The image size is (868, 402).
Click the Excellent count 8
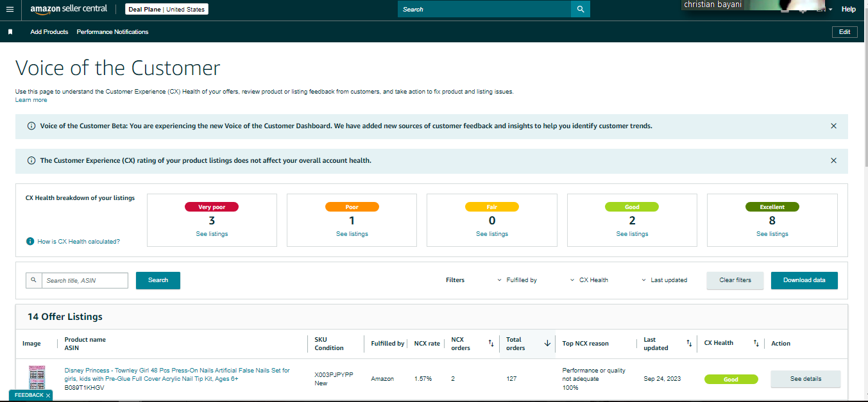coord(772,221)
